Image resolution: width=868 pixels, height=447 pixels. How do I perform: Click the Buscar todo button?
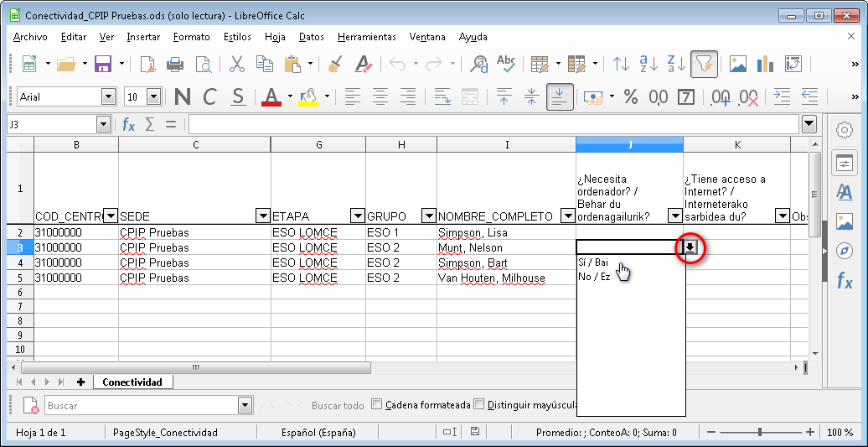click(x=338, y=406)
